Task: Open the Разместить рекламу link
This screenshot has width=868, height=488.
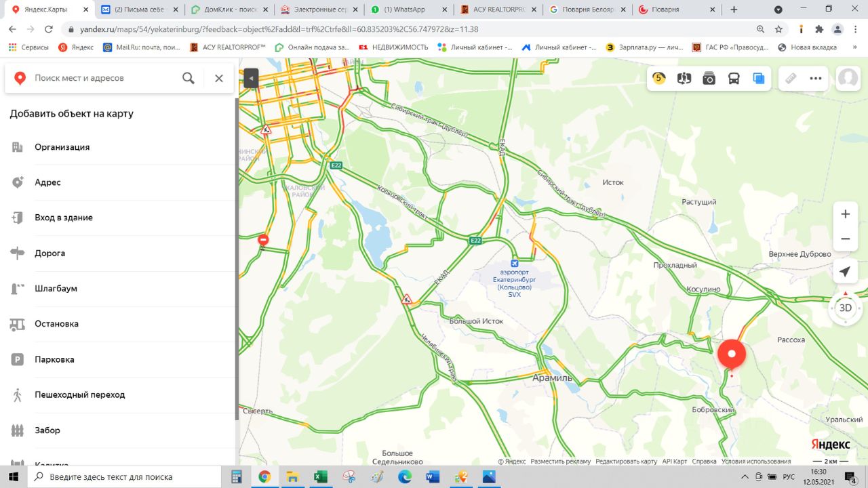Action: coord(561,462)
